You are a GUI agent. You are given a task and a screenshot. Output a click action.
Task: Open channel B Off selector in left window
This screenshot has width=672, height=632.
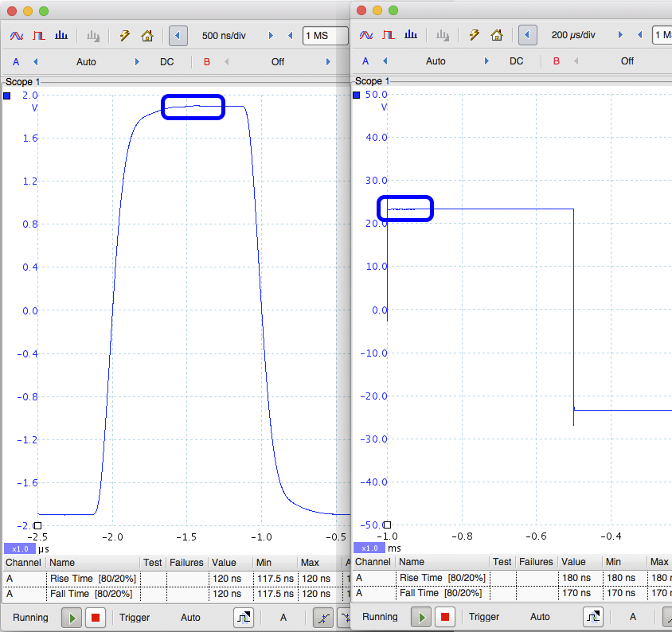tap(278, 62)
